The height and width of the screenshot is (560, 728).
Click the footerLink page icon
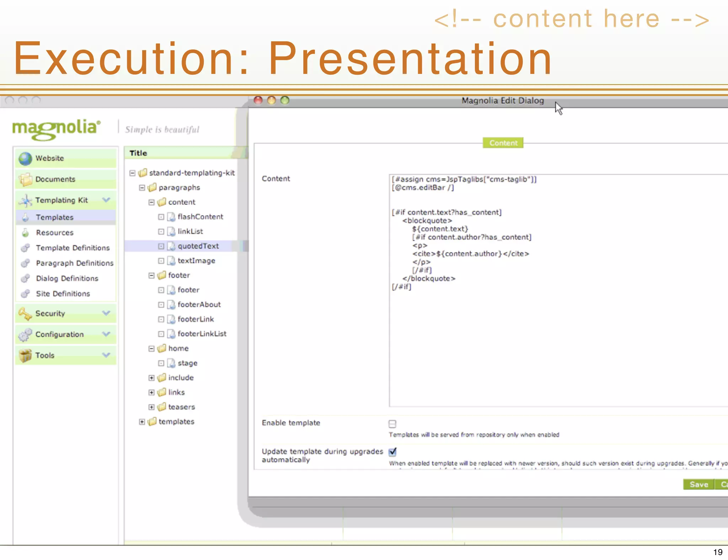pos(171,319)
